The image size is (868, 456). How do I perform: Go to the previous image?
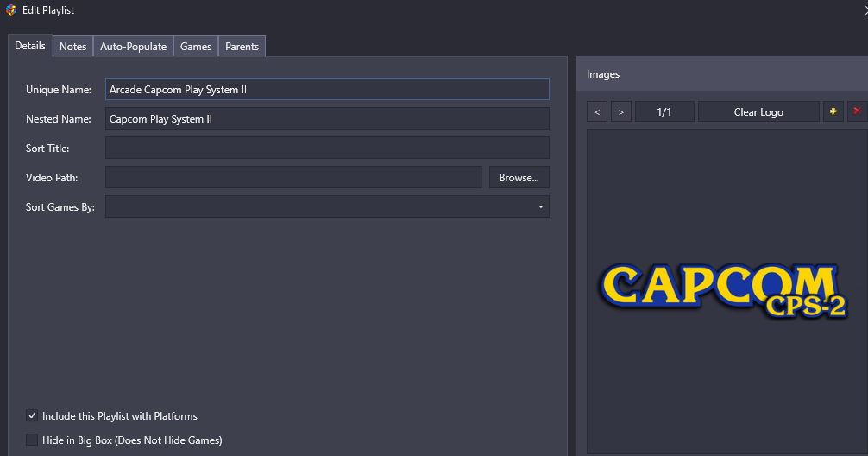(x=597, y=111)
